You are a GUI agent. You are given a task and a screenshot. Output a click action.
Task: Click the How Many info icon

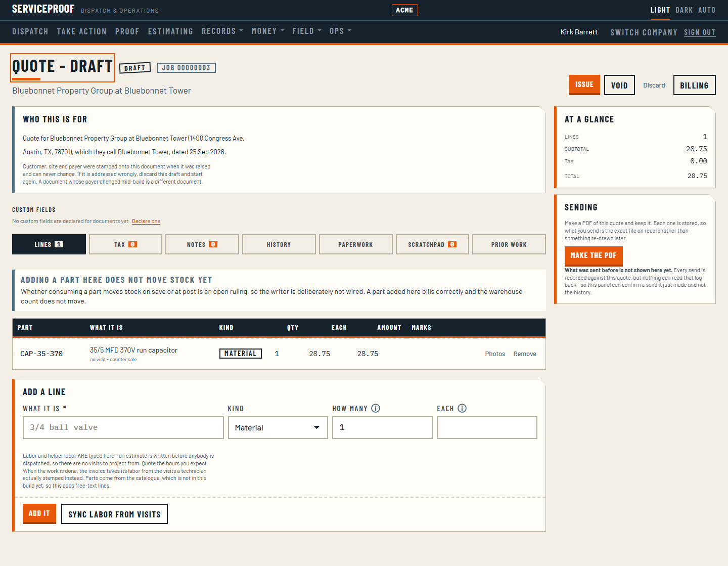pos(376,408)
